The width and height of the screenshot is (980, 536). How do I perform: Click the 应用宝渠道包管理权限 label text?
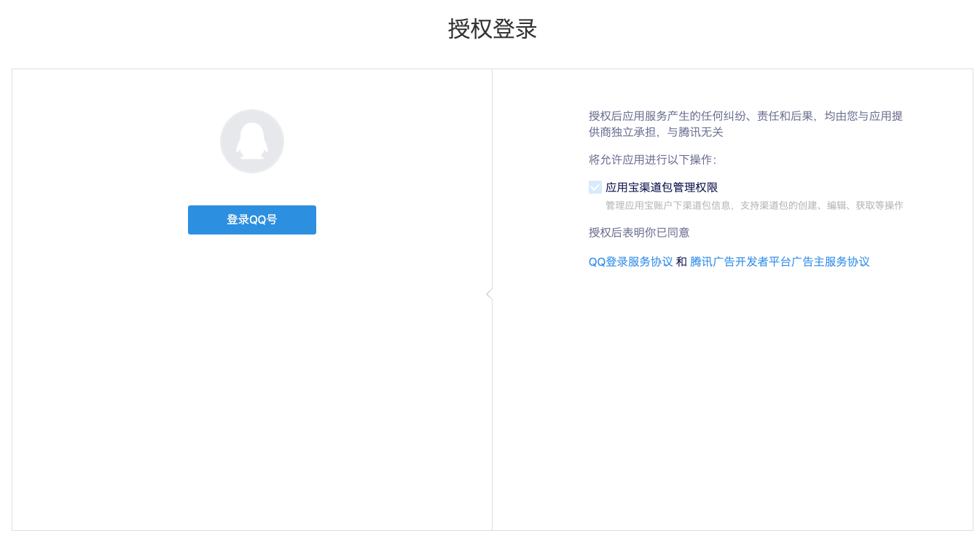pos(662,187)
